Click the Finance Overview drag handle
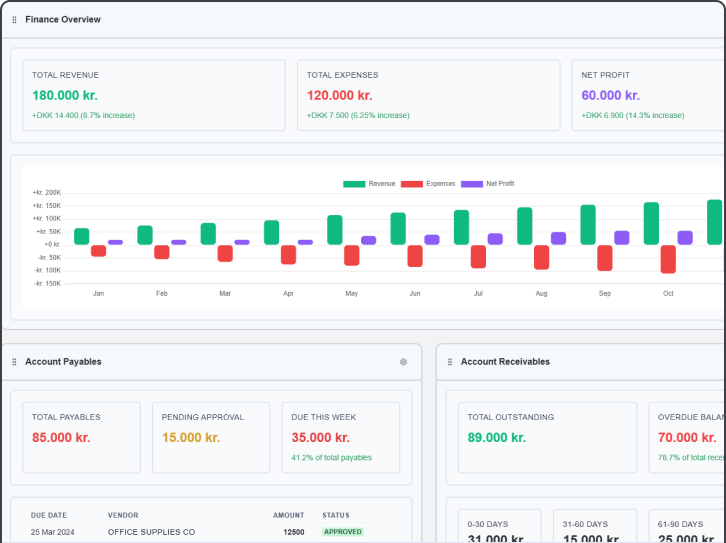The width and height of the screenshot is (726, 543). (x=14, y=20)
